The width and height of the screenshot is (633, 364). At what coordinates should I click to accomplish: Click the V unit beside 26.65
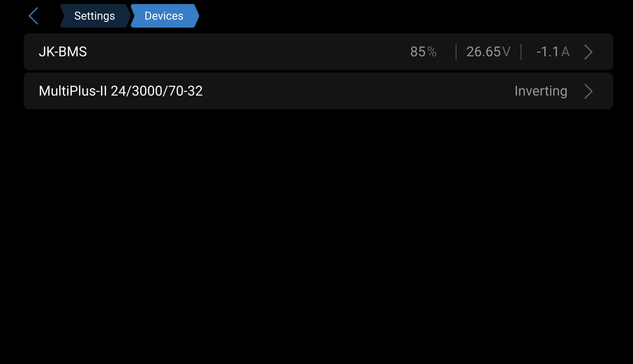(x=506, y=52)
